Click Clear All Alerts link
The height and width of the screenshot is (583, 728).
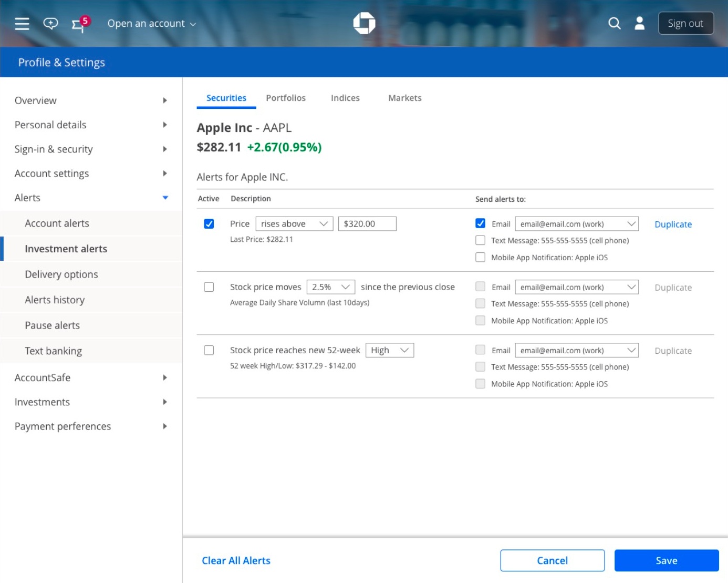[x=236, y=560]
